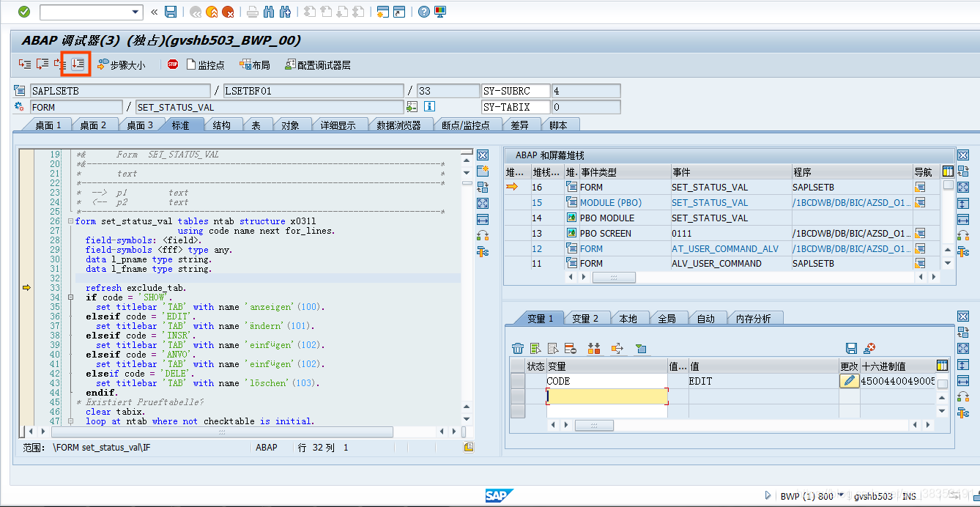Click the save icon in variables toolbar

point(851,348)
